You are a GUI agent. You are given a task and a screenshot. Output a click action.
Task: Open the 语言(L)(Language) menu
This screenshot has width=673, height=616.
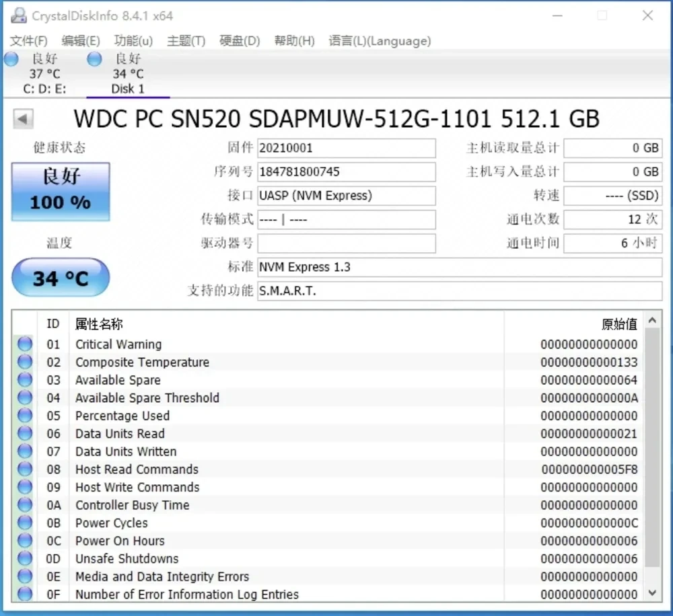(x=380, y=41)
